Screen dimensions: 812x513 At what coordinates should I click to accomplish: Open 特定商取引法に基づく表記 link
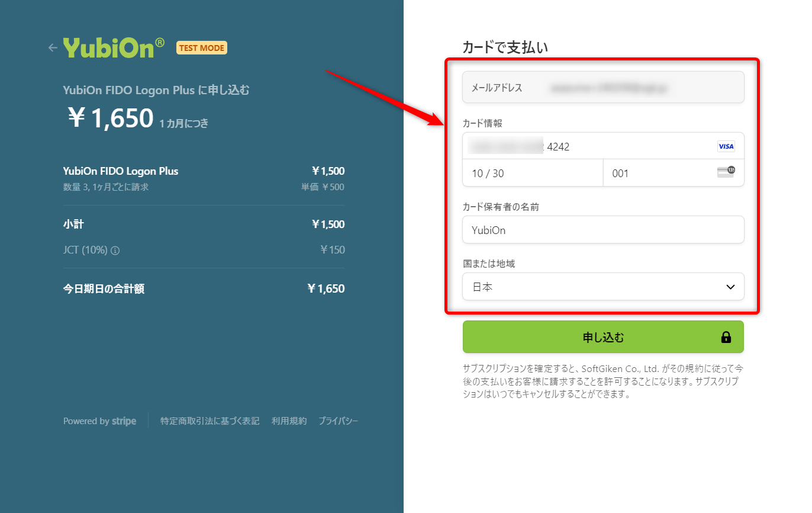[210, 421]
